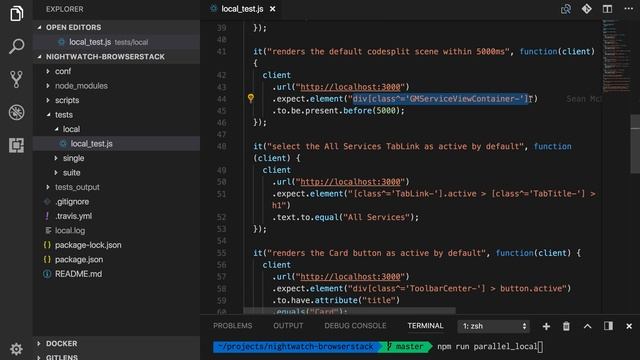This screenshot has height=360, width=640.
Task: Select the Terminal tab
Action: tap(425, 326)
